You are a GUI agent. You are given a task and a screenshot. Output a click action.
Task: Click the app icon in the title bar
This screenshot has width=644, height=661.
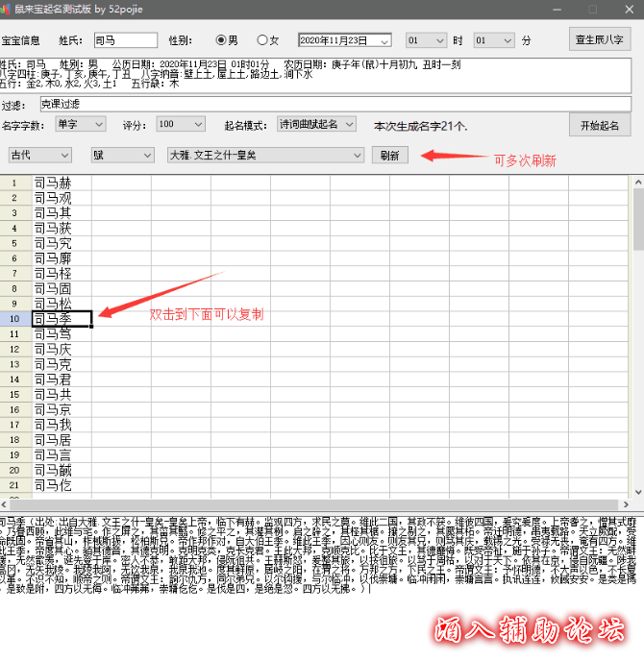click(x=5, y=9)
